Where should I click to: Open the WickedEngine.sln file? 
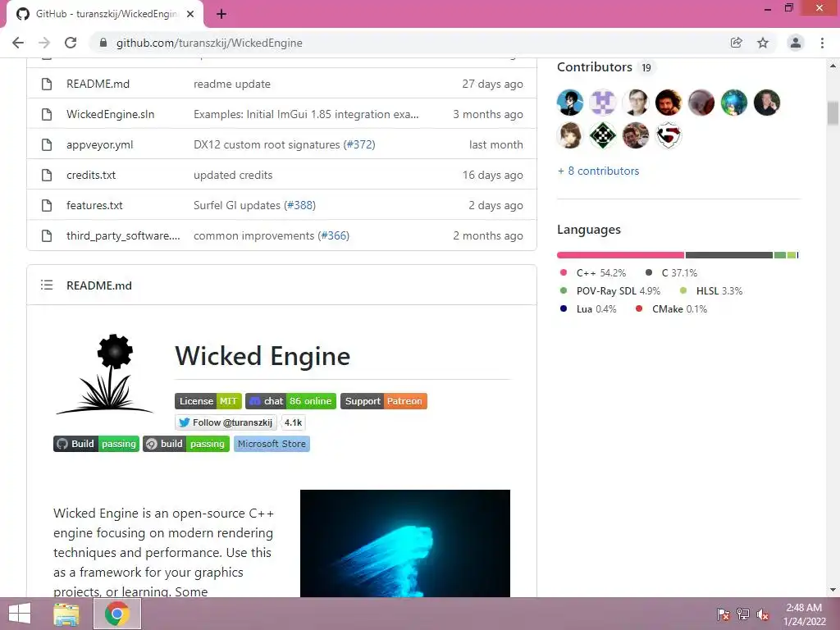111,114
